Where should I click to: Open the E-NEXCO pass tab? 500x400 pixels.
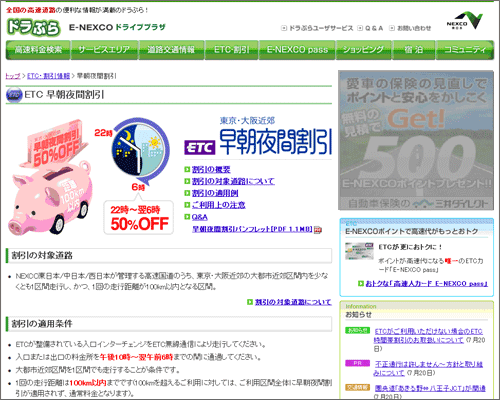click(x=297, y=50)
